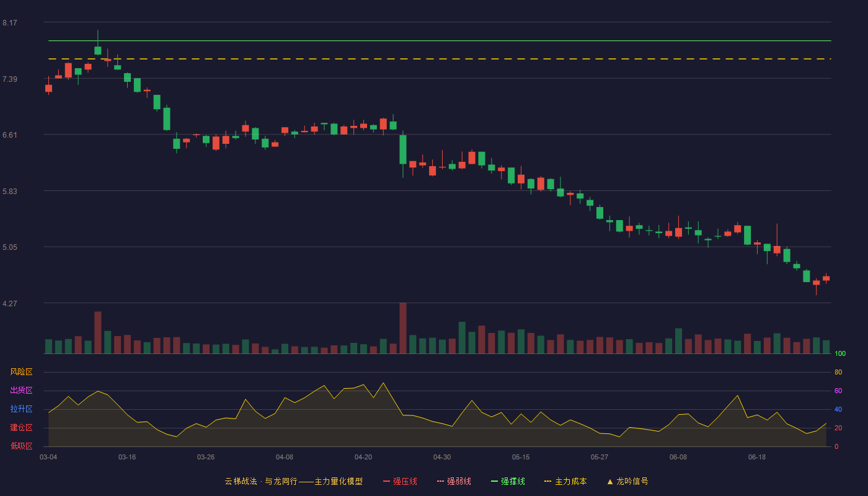Screen dimensions: 868x496
Task: Click the 100 indicator axis value
Action: click(840, 353)
